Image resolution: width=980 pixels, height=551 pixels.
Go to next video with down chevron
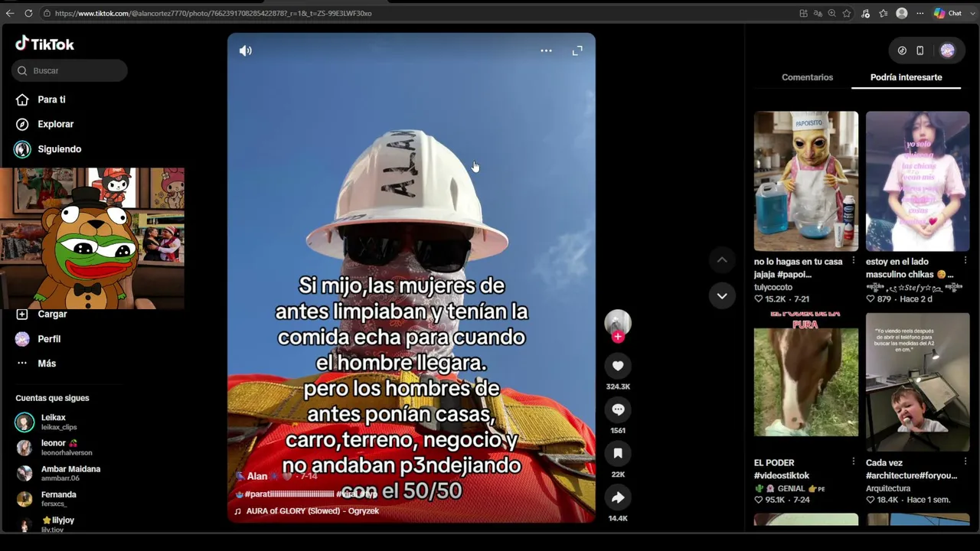tap(722, 295)
